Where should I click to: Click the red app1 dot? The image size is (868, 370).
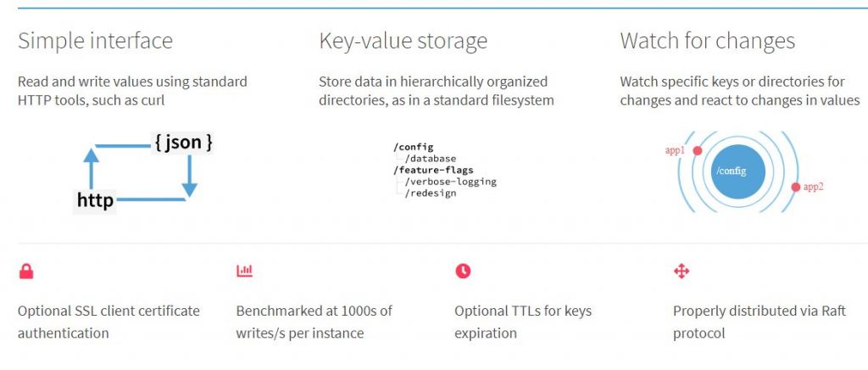click(698, 151)
